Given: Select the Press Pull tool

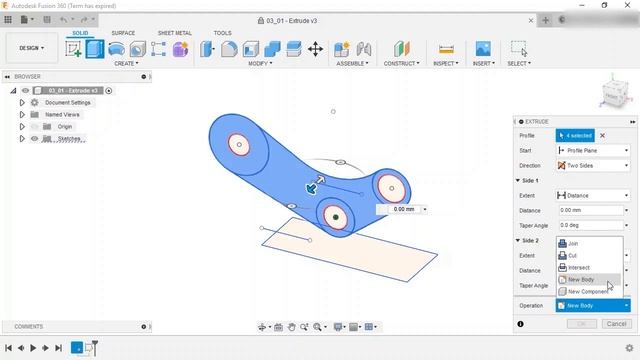Looking at the screenshot, I should [207, 49].
